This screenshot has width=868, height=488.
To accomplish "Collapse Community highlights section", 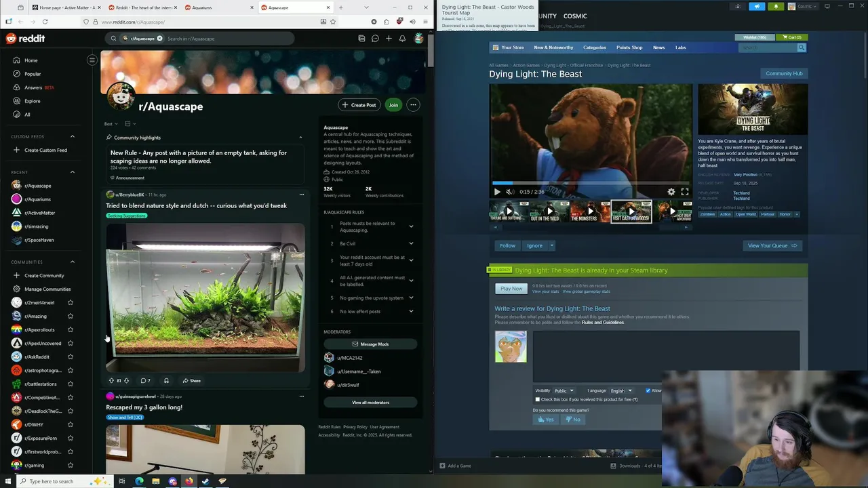I will click(x=300, y=138).
